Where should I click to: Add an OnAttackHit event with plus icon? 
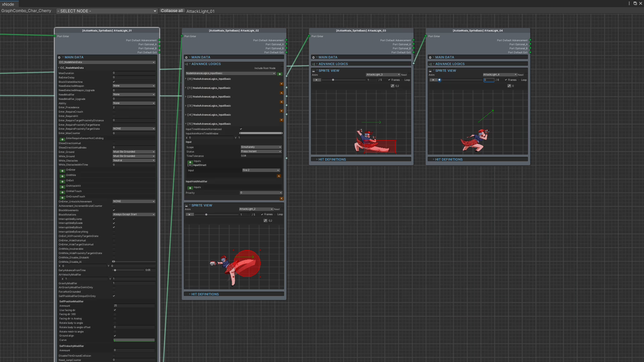[x=62, y=187]
